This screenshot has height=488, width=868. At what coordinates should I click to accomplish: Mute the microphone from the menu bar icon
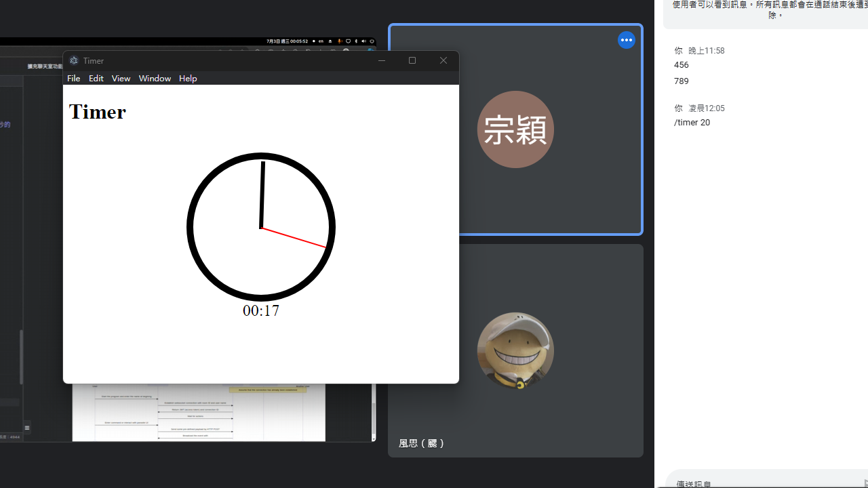(340, 41)
